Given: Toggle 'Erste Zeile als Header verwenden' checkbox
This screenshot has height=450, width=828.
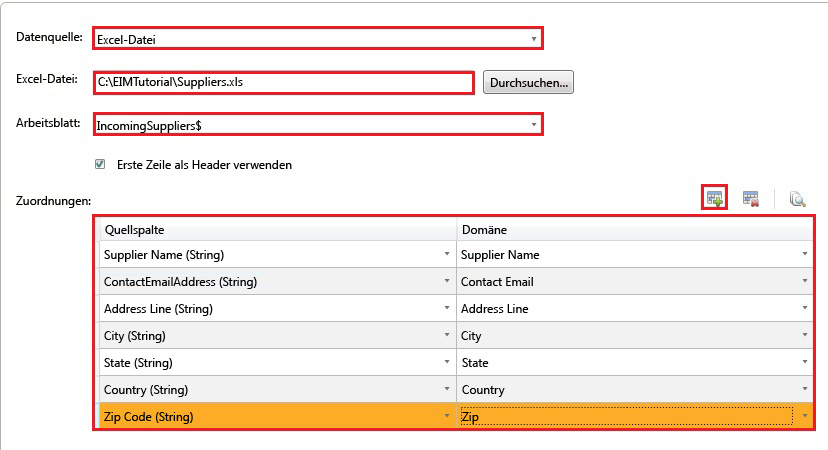Looking at the screenshot, I should tap(100, 164).
